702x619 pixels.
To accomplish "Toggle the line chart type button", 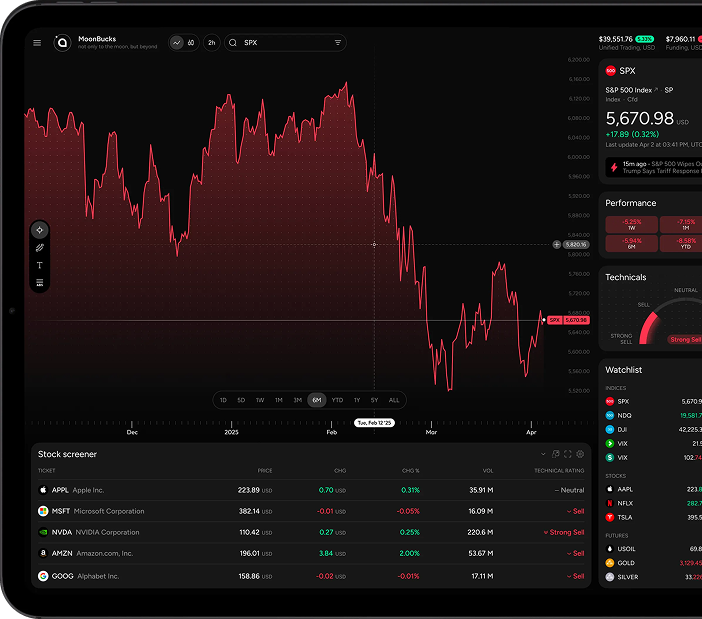I will pyautogui.click(x=177, y=43).
